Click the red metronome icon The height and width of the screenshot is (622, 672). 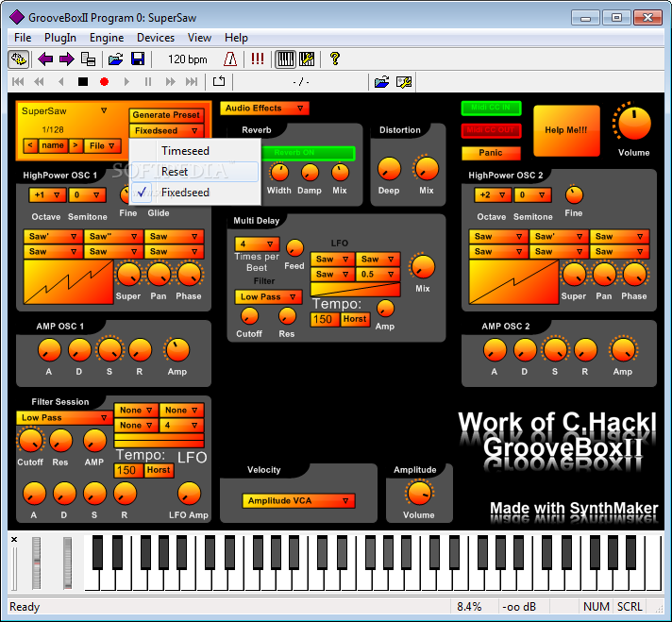pos(230,59)
